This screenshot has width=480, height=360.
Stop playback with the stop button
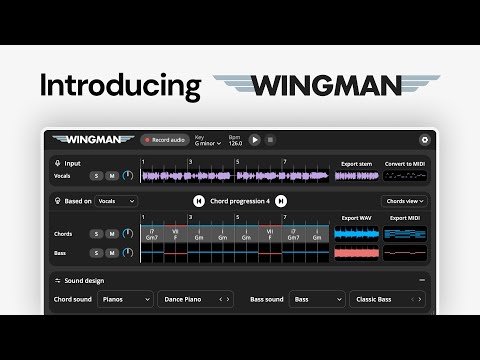tap(270, 140)
